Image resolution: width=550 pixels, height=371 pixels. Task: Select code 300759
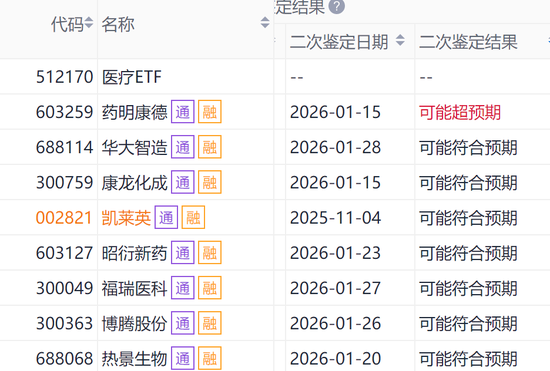coord(65,183)
